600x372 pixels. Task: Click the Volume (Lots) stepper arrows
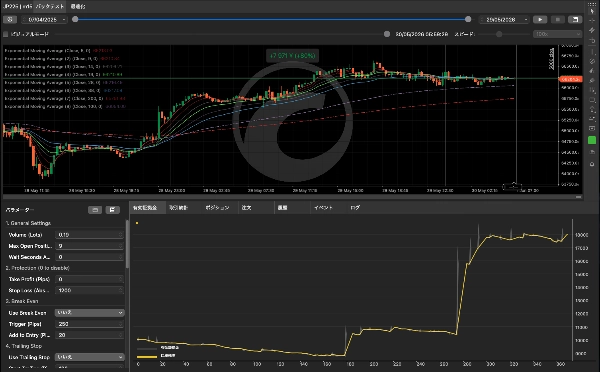click(x=121, y=235)
